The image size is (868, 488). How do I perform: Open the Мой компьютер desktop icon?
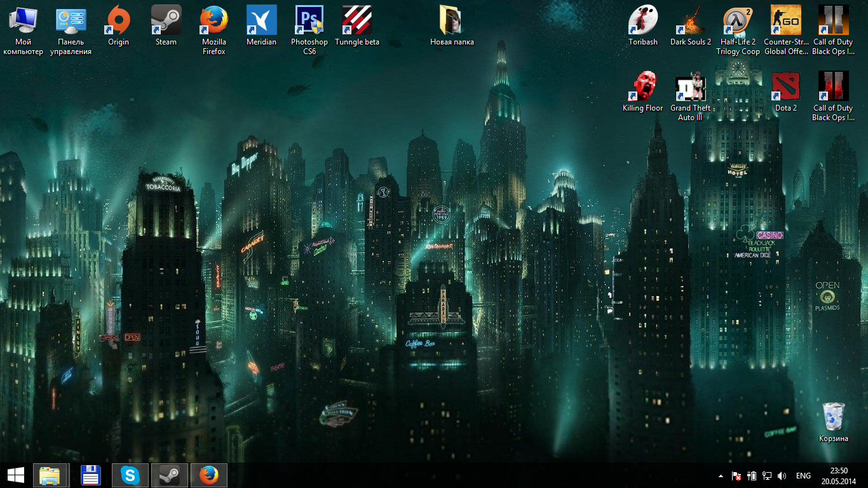click(x=23, y=30)
